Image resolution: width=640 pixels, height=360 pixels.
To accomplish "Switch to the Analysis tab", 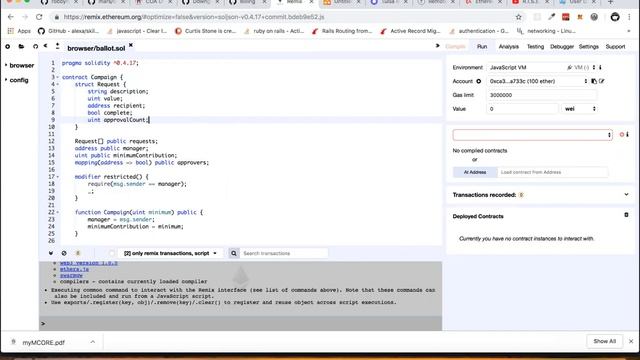I will (x=509, y=47).
